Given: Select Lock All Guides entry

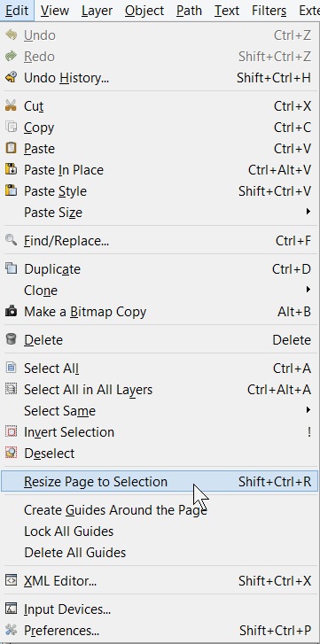Looking at the screenshot, I should point(160,531).
